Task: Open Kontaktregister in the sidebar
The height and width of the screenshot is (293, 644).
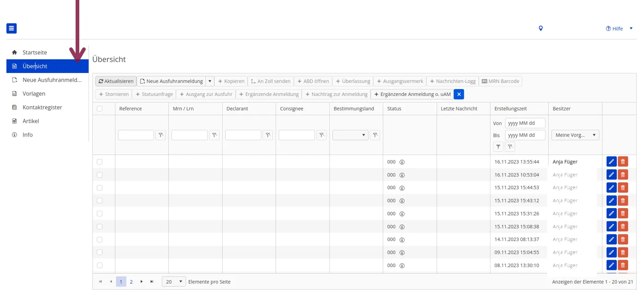Action: pyautogui.click(x=42, y=108)
